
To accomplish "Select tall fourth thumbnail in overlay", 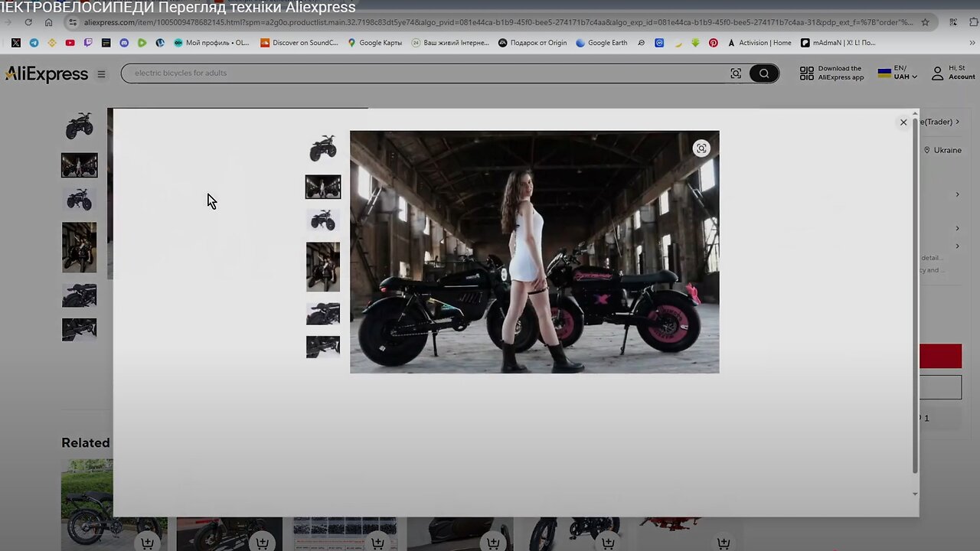I will 323,267.
